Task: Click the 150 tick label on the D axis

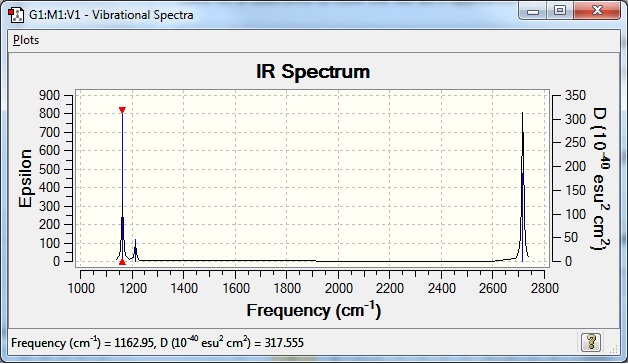Action: [x=575, y=190]
